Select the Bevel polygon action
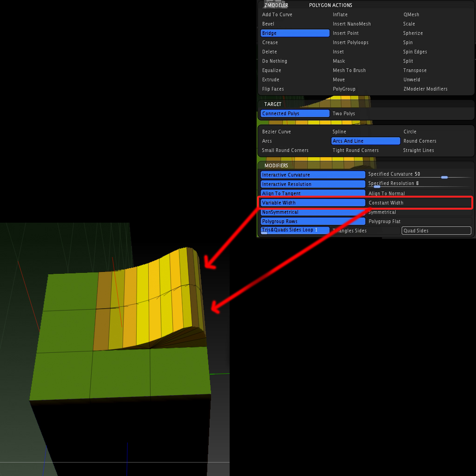Screen dimensions: 476x476 pyautogui.click(x=268, y=24)
